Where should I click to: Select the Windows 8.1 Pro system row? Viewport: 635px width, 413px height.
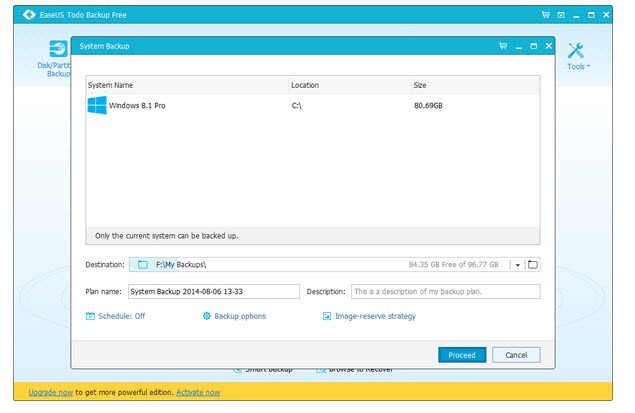coord(313,106)
